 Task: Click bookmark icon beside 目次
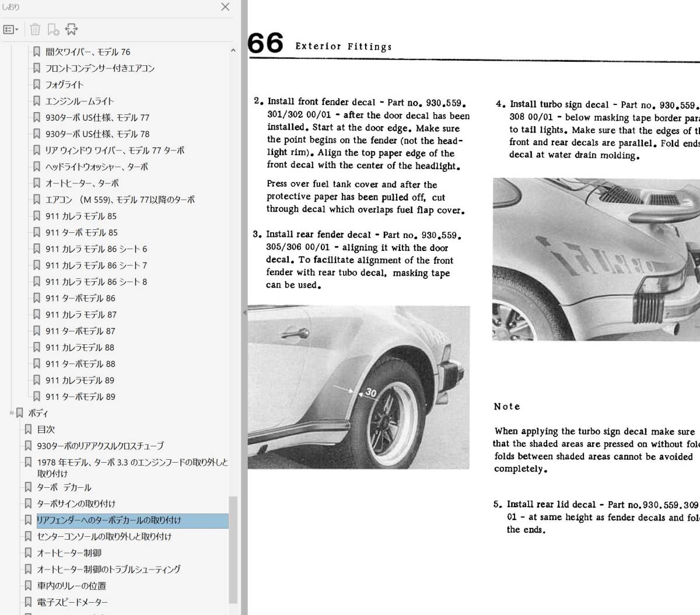pos(28,429)
